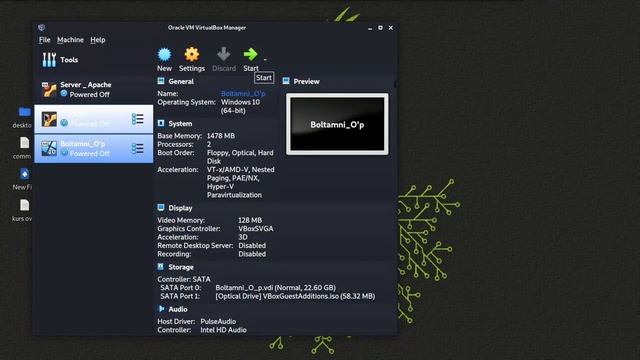Image resolution: width=640 pixels, height=360 pixels.
Task: Click Operating System value Windows 10
Action: [x=240, y=106]
